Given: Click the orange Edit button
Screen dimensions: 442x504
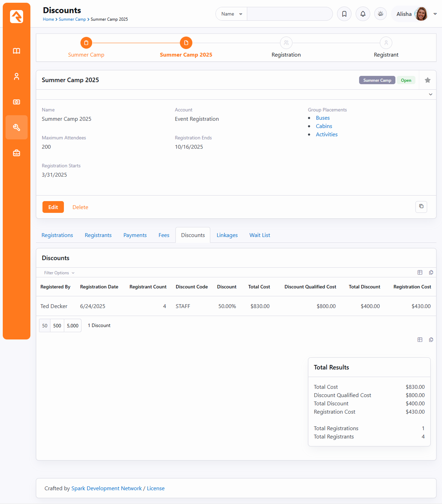Looking at the screenshot, I should point(53,207).
